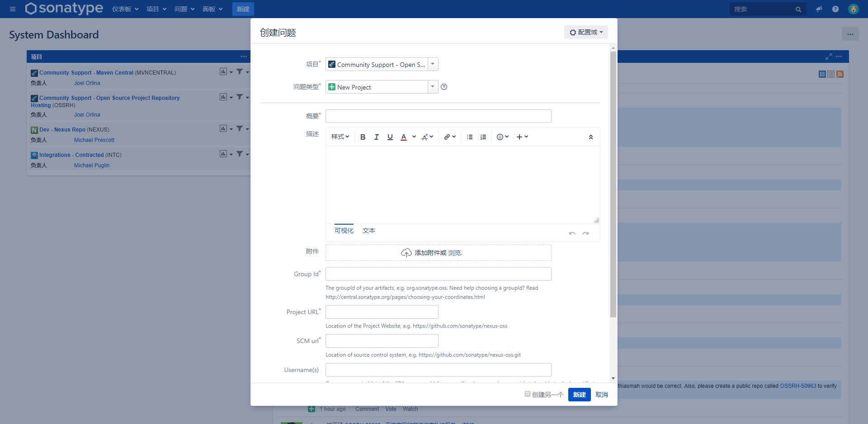Click the help icon beside issue type
The height and width of the screenshot is (424, 868).
(x=444, y=87)
